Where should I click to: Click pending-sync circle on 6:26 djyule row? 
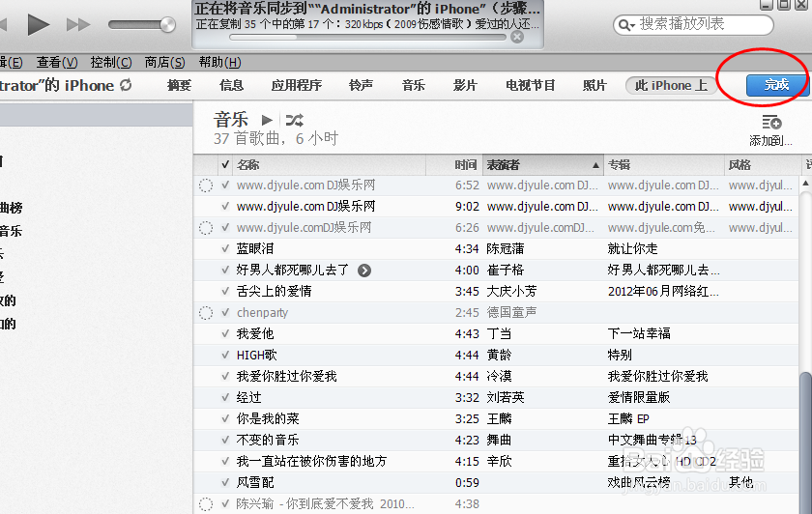click(206, 228)
